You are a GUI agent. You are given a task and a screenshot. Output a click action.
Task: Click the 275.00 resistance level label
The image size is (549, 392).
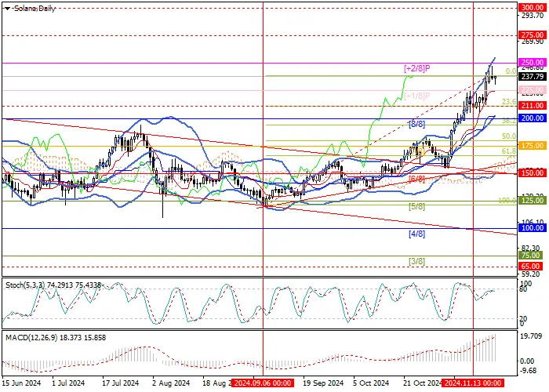click(532, 35)
